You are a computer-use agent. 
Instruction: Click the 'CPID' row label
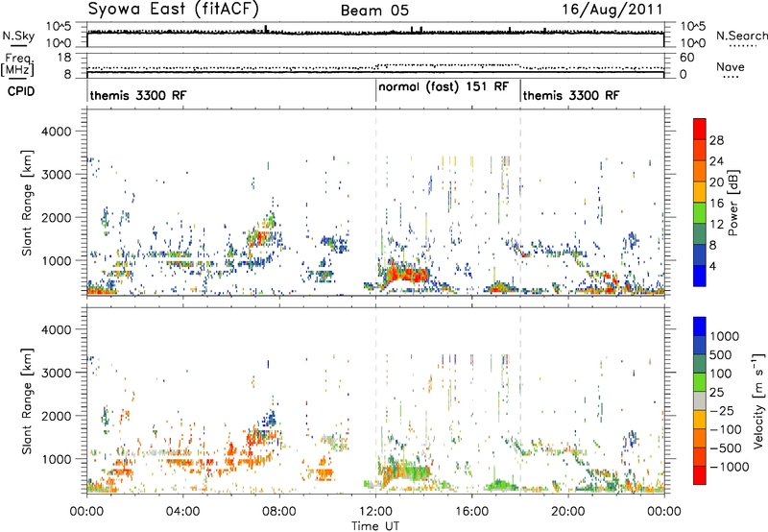tap(21, 91)
